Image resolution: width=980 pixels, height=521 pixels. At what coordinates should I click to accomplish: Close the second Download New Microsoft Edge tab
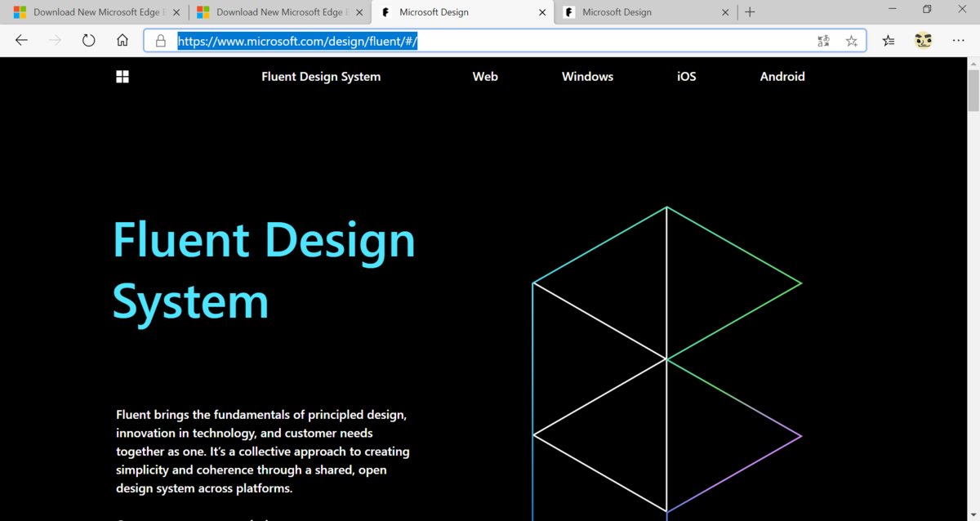(359, 12)
